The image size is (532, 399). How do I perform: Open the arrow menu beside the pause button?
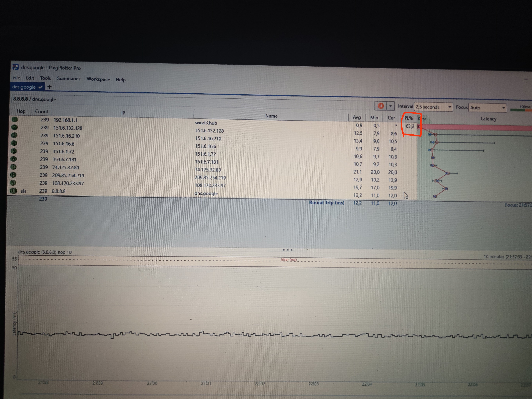coord(391,106)
